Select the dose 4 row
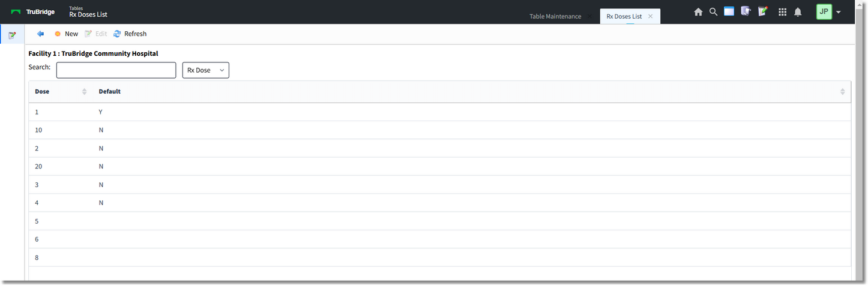 click(x=439, y=203)
